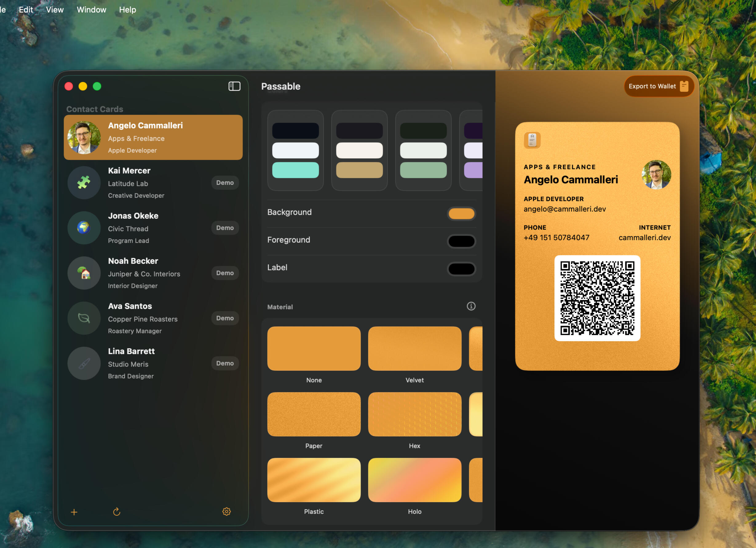756x548 pixels.
Task: Select the tan accent color theme
Action: (x=359, y=150)
